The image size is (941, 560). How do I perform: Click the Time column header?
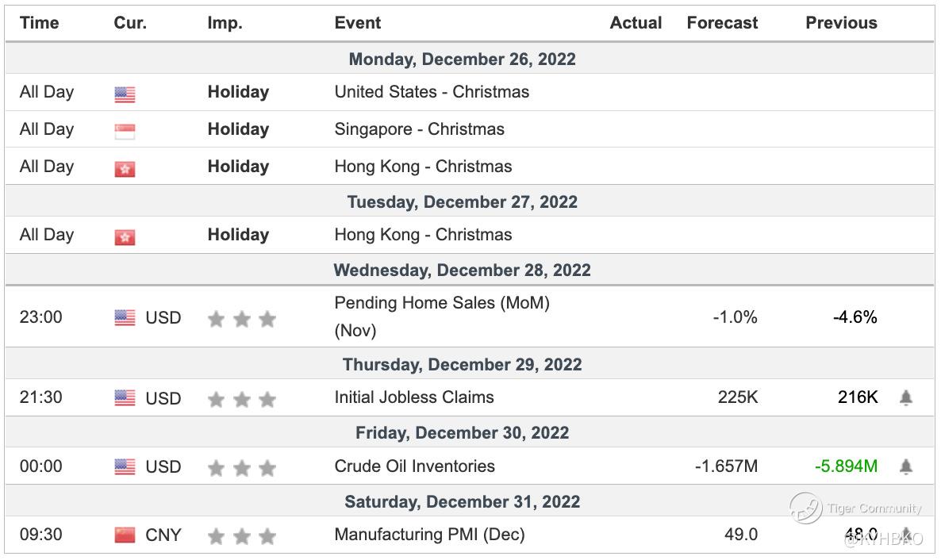[40, 23]
